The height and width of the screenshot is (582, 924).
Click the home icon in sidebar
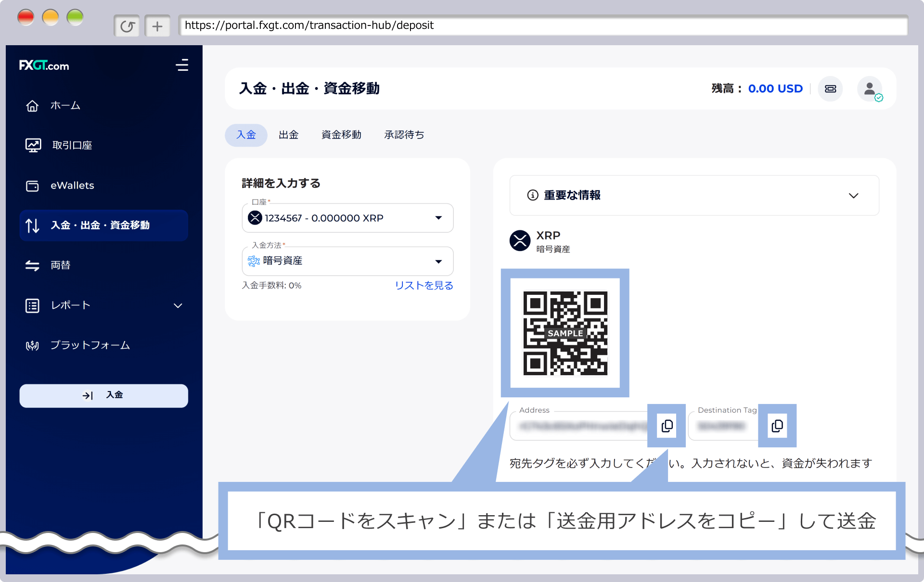coord(32,105)
